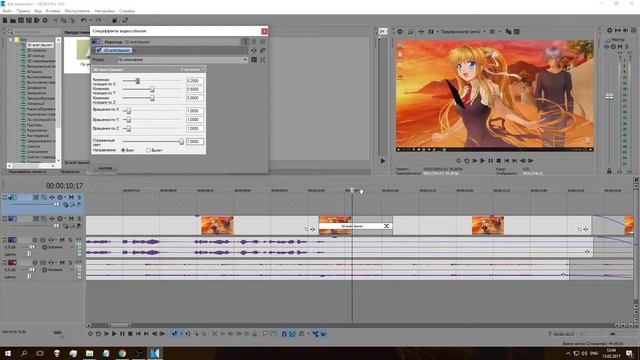Open track FX on second video track
The width and height of the screenshot is (640, 360).
(x=52, y=219)
